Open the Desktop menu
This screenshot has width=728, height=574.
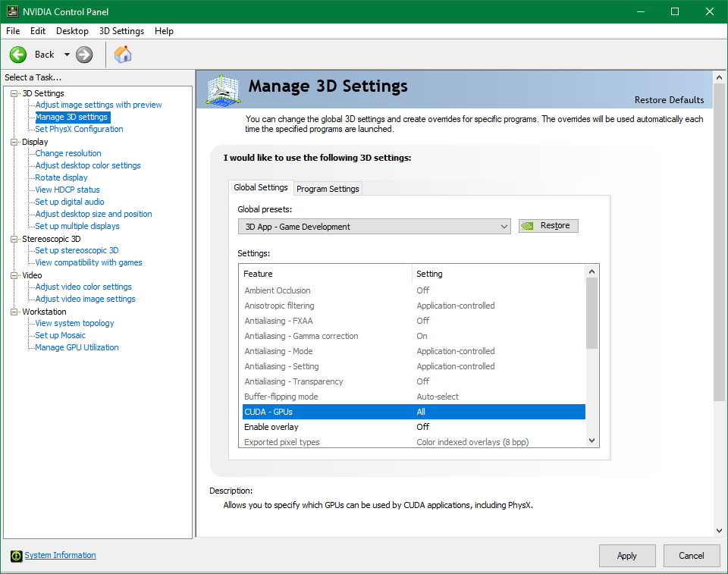[72, 31]
